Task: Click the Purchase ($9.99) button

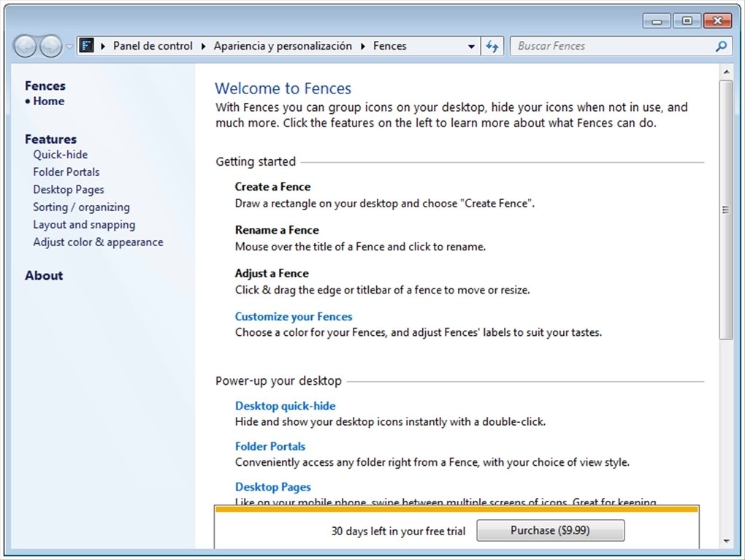Action: click(550, 530)
